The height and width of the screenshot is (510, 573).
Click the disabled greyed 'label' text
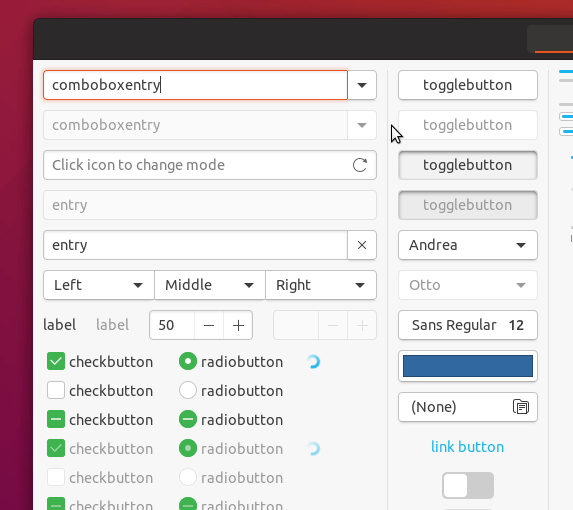click(x=113, y=325)
